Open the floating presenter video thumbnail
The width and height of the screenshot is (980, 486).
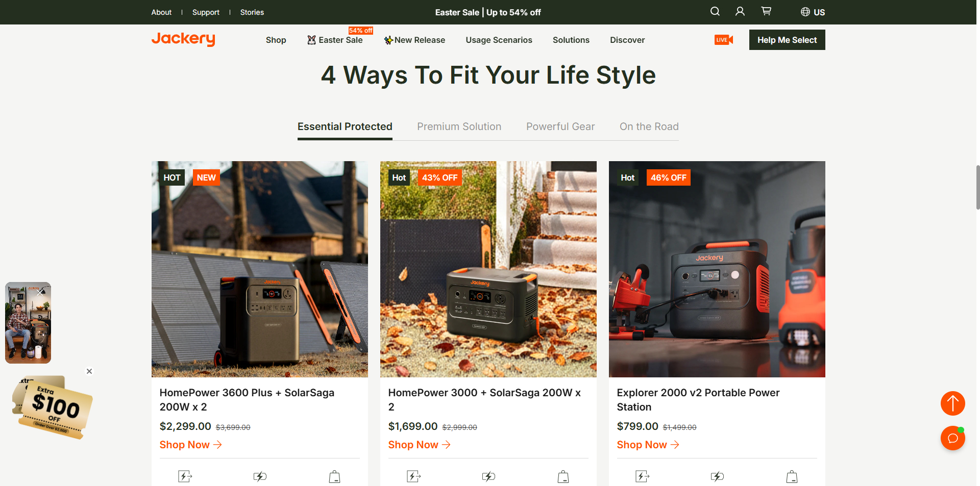tap(28, 323)
